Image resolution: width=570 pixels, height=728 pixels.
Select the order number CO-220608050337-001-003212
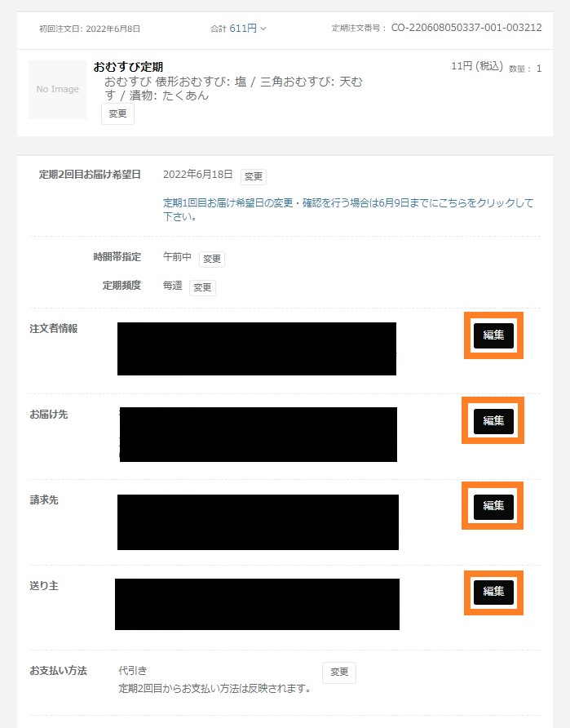(x=466, y=28)
